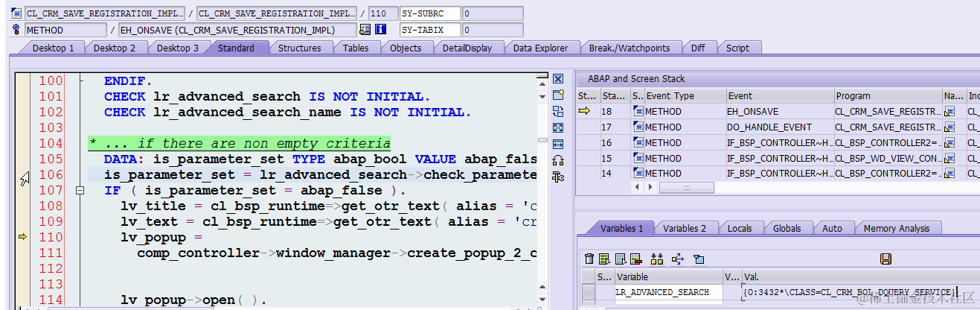Click the filter icon in the Variables toolbar

[699, 259]
